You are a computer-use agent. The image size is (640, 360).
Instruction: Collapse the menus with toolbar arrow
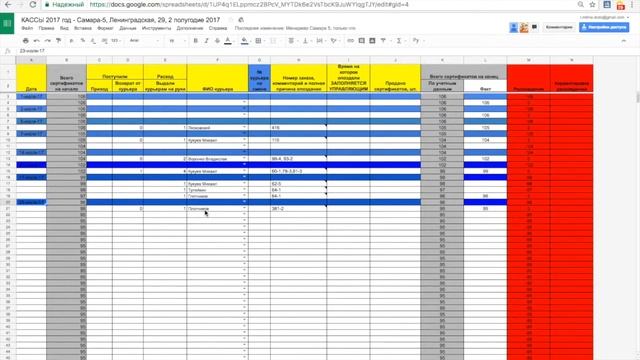[x=624, y=41]
